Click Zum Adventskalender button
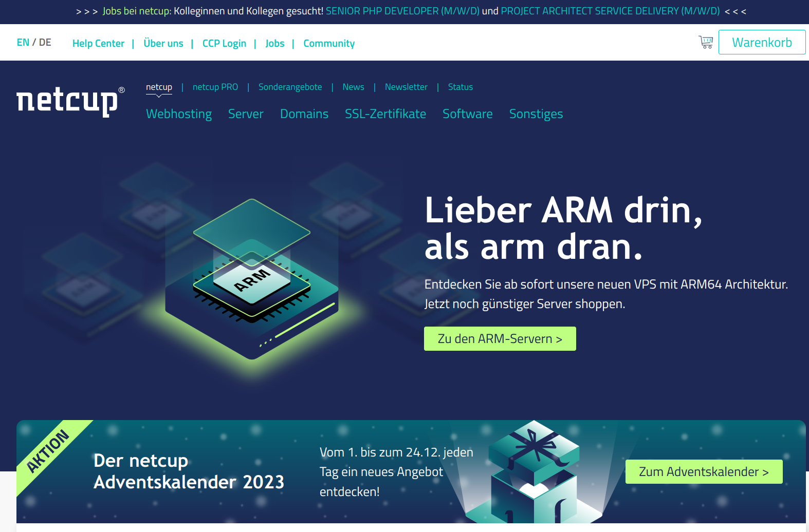 [x=704, y=472]
